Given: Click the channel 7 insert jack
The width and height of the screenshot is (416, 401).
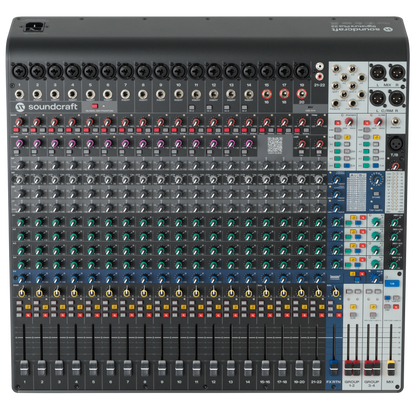Looking at the screenshot, I should [125, 95].
